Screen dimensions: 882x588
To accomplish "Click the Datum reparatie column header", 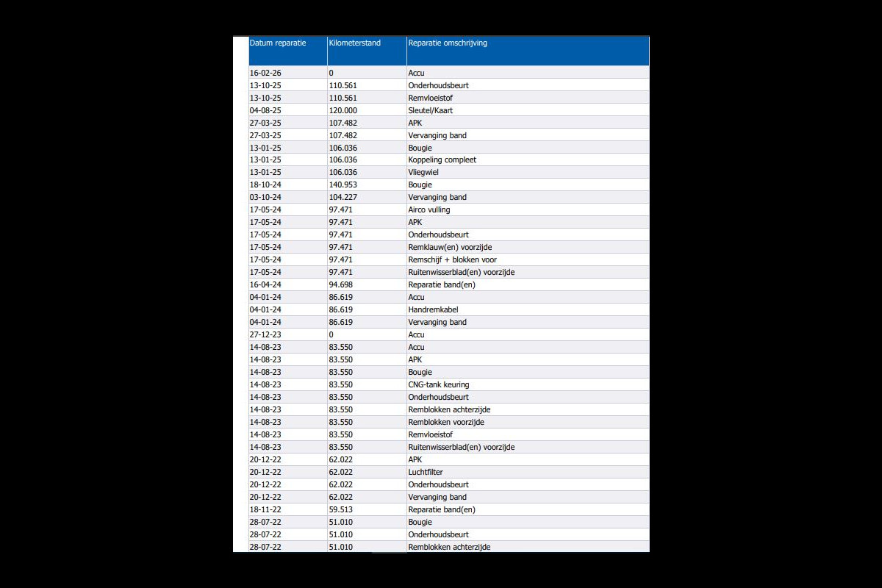I will pos(278,43).
